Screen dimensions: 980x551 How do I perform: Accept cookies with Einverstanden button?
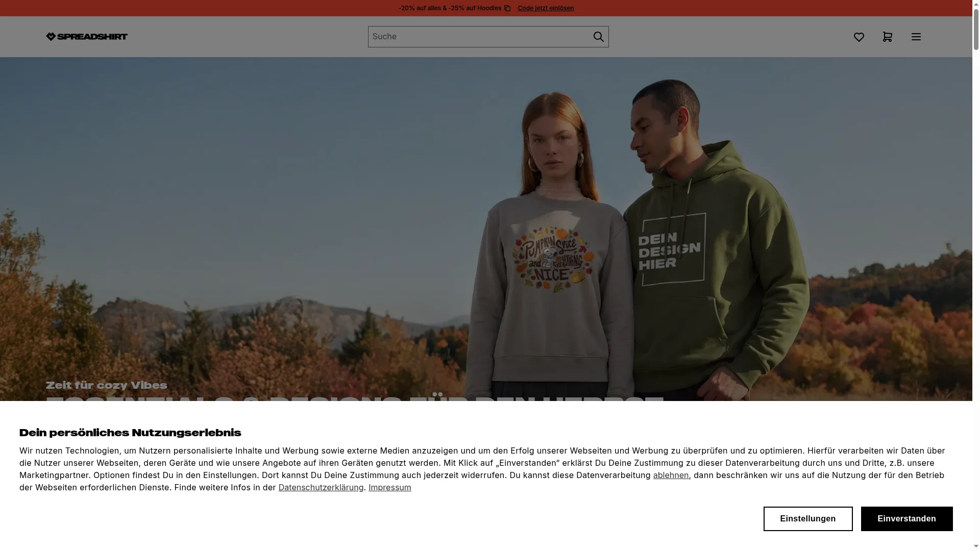907,519
